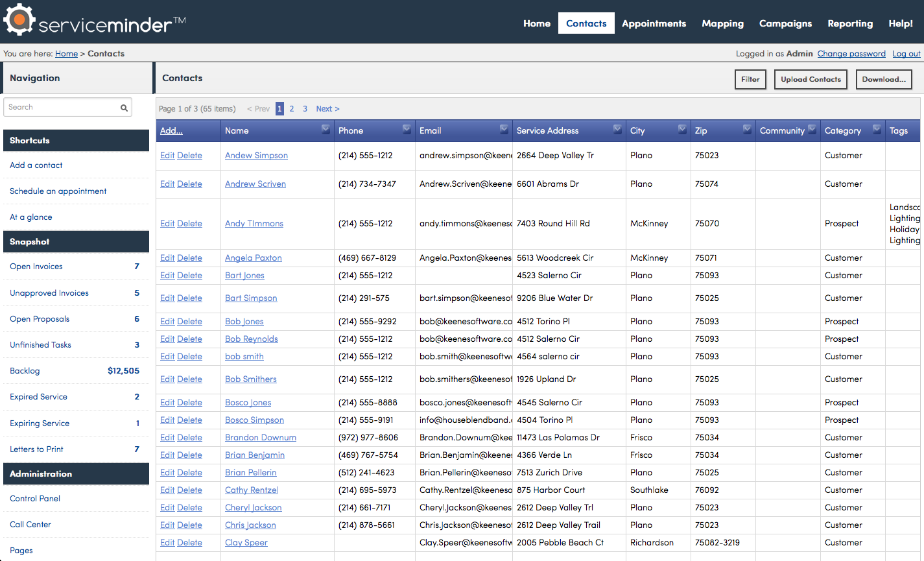Viewport: 924px width, 561px height.
Task: Open the Email column filter dropdown
Action: point(504,130)
